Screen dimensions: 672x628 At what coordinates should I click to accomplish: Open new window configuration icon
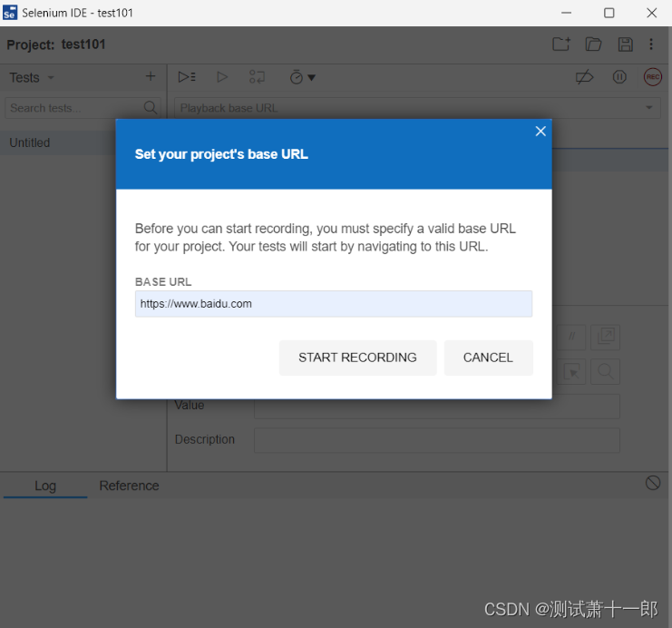click(x=605, y=338)
